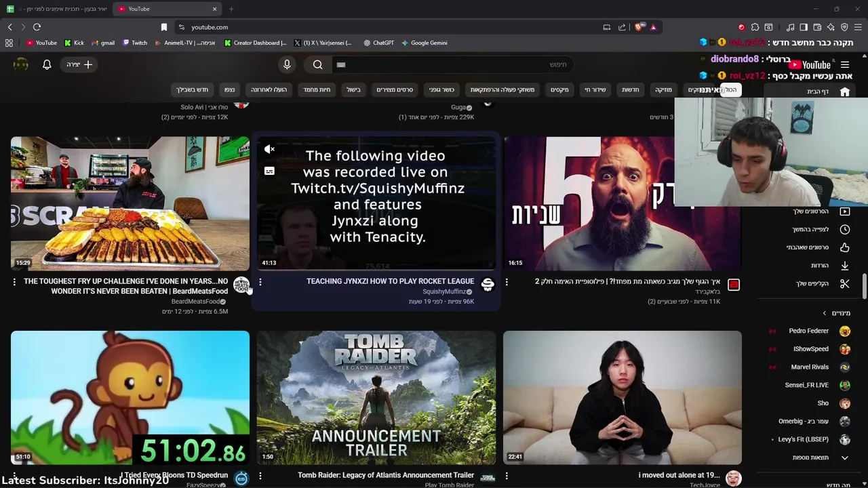Switch to the יאיר גבעון Sheets browser tab
The width and height of the screenshot is (868, 488).
(x=57, y=9)
